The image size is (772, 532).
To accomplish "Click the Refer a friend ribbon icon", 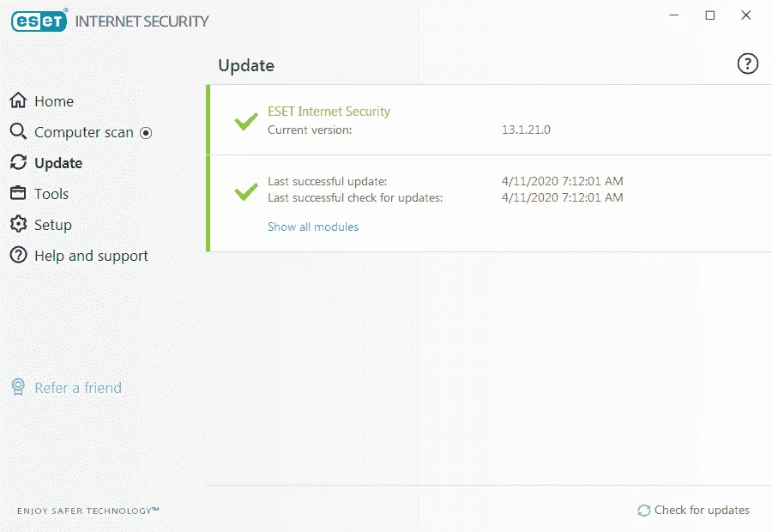I will 18,387.
